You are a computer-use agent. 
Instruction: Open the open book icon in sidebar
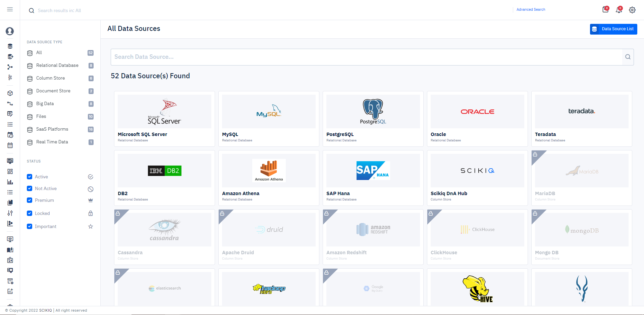10,250
